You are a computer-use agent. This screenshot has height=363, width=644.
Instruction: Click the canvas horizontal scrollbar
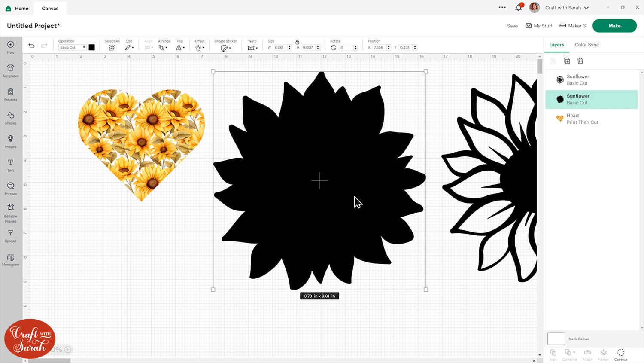pyautogui.click(x=49, y=361)
